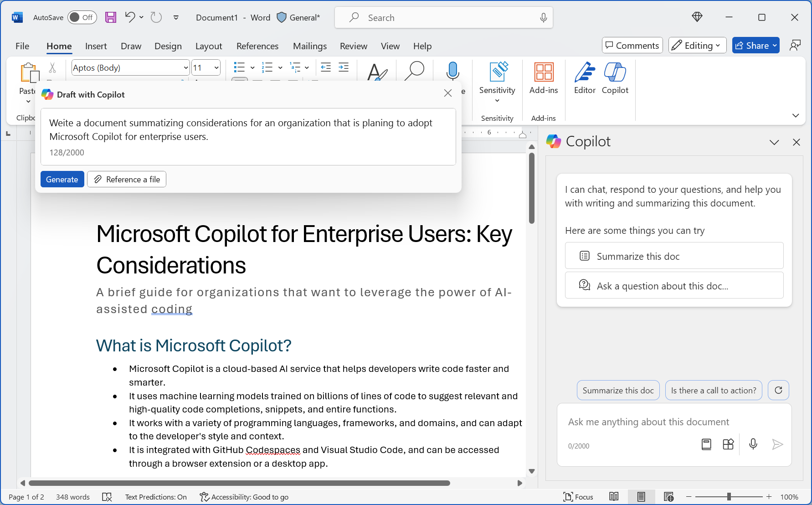Click Is there a call to action? chip

713,390
